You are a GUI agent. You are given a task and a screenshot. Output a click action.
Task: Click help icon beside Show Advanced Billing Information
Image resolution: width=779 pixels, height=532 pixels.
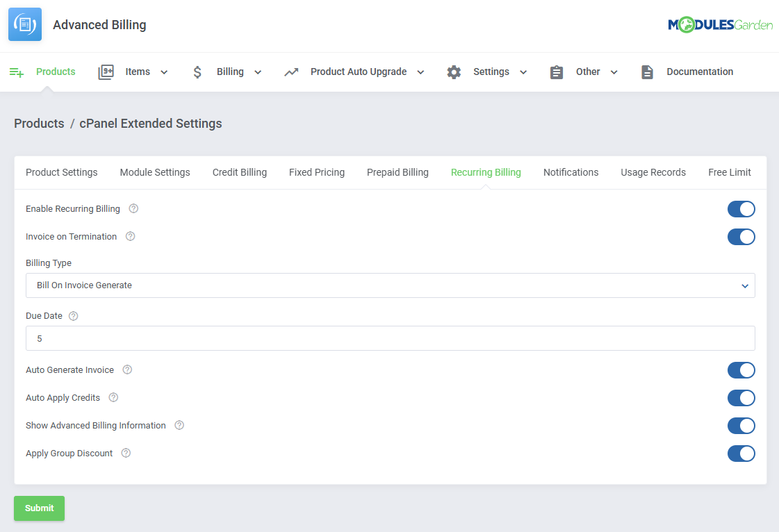click(179, 425)
